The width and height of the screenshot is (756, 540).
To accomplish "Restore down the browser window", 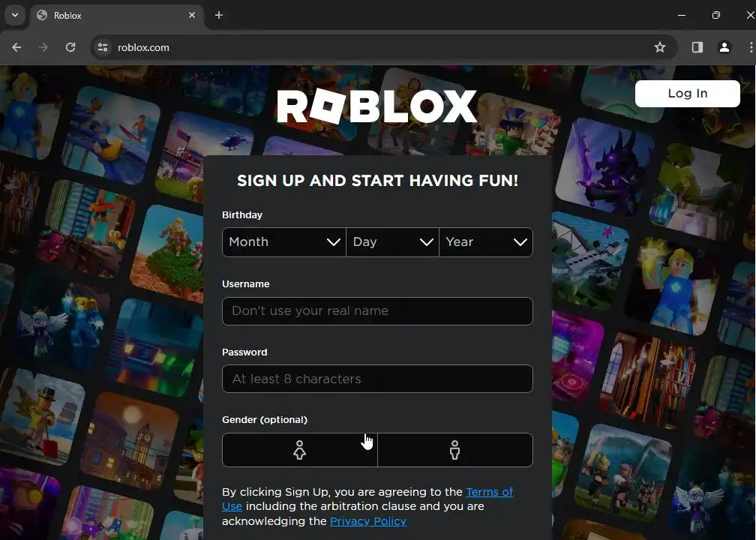I will [716, 15].
